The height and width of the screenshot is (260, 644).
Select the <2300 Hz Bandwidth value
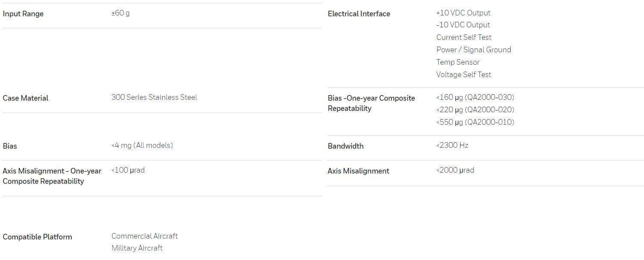(x=452, y=145)
